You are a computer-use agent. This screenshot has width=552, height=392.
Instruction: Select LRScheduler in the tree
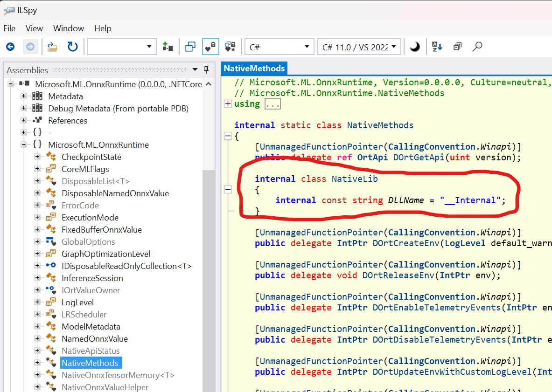coord(84,314)
